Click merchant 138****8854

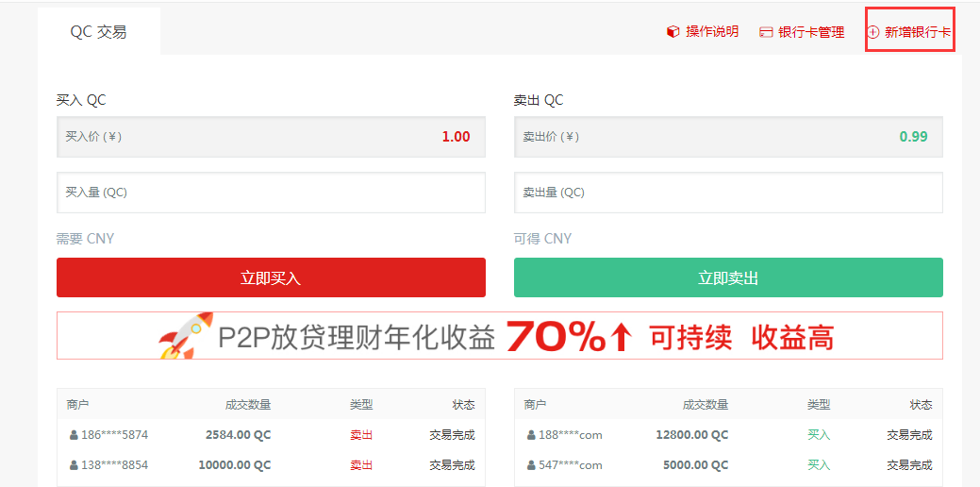click(114, 465)
